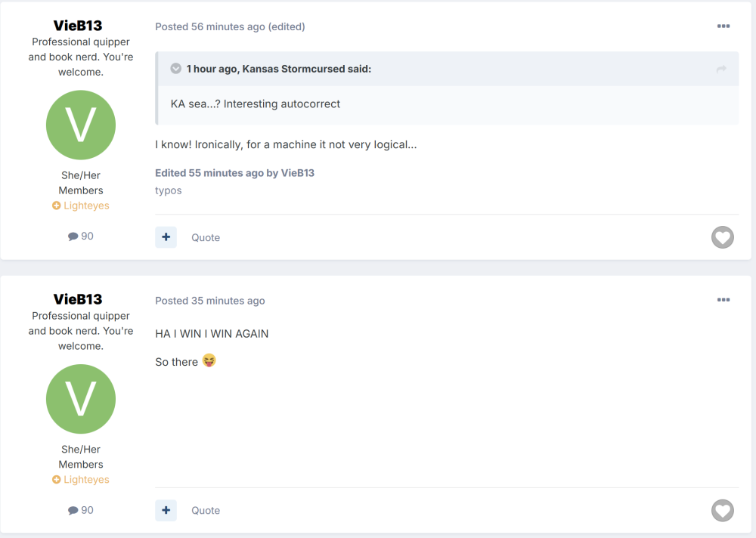Open 'Posted 56 minutes ago' permalink
This screenshot has width=756, height=538.
click(209, 26)
